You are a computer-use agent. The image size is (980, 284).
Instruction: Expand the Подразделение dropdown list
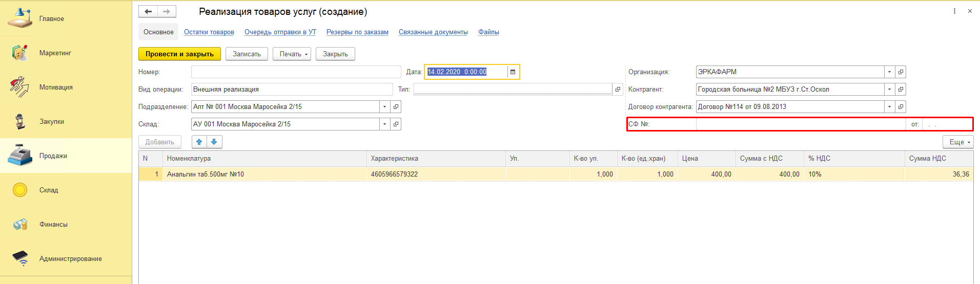384,107
